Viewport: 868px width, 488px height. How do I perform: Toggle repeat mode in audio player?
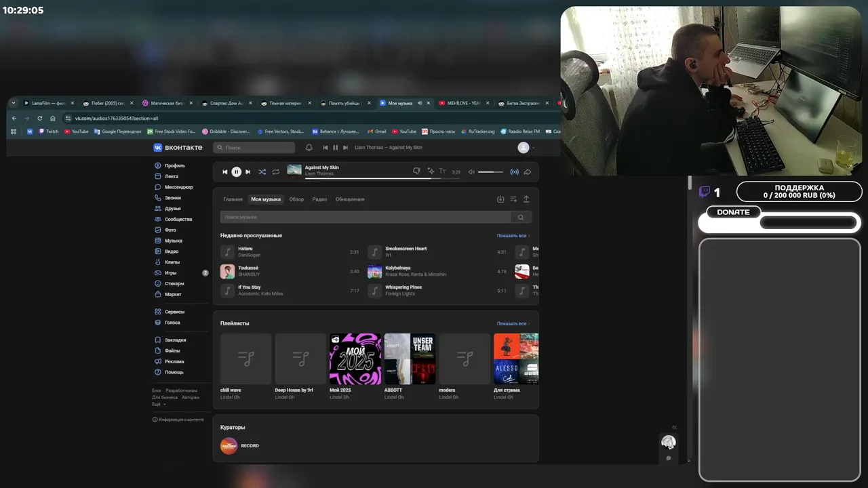[276, 172]
